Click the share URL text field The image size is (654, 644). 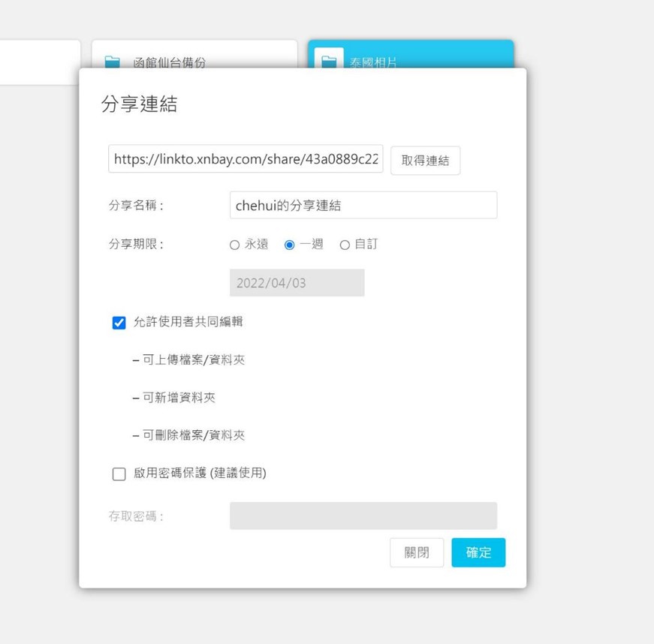246,159
